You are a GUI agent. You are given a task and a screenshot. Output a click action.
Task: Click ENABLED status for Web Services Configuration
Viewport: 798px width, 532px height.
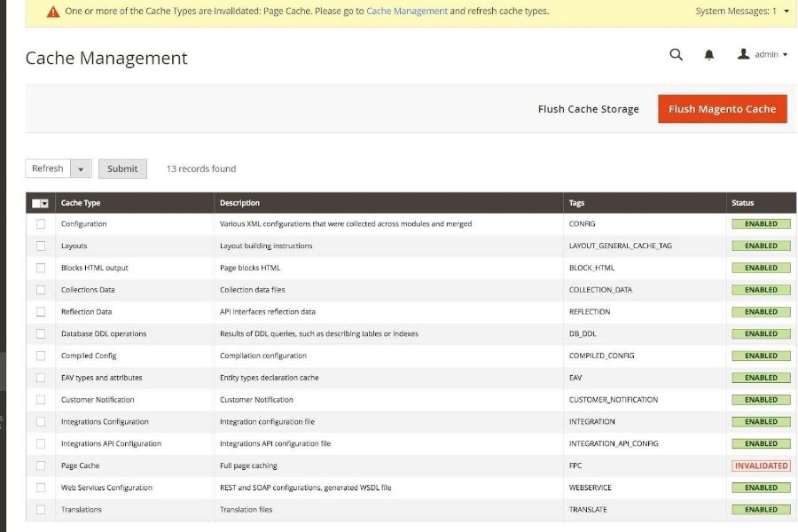tap(761, 488)
